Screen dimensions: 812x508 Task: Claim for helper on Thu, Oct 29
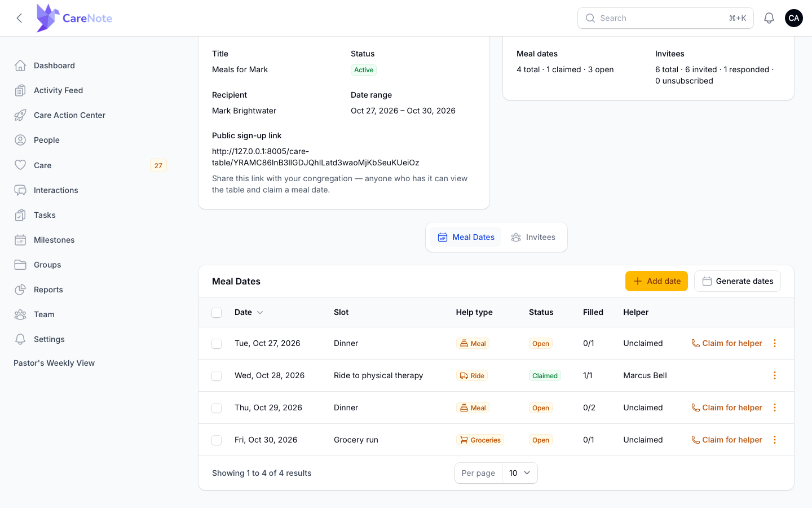pos(727,408)
